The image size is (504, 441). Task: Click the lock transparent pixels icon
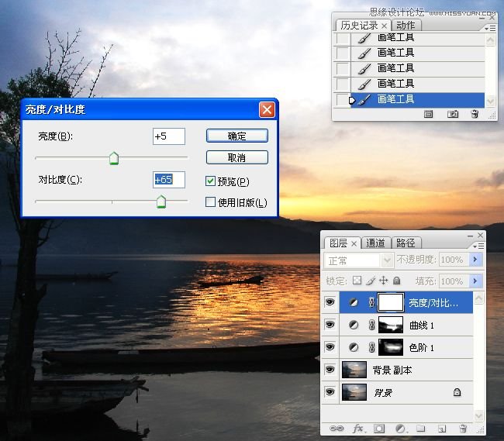[357, 281]
